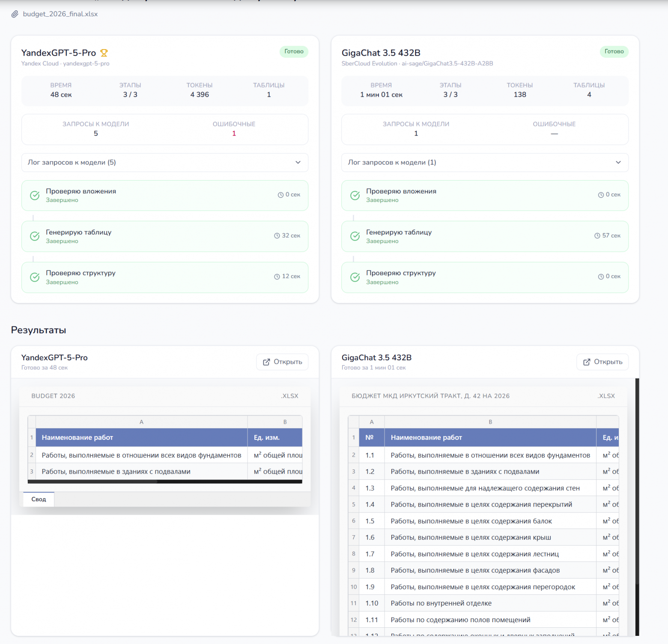The width and height of the screenshot is (668, 644).
Task: Click the 'Наименование работ' header cell in the YandexGPT table
Action: click(142, 437)
